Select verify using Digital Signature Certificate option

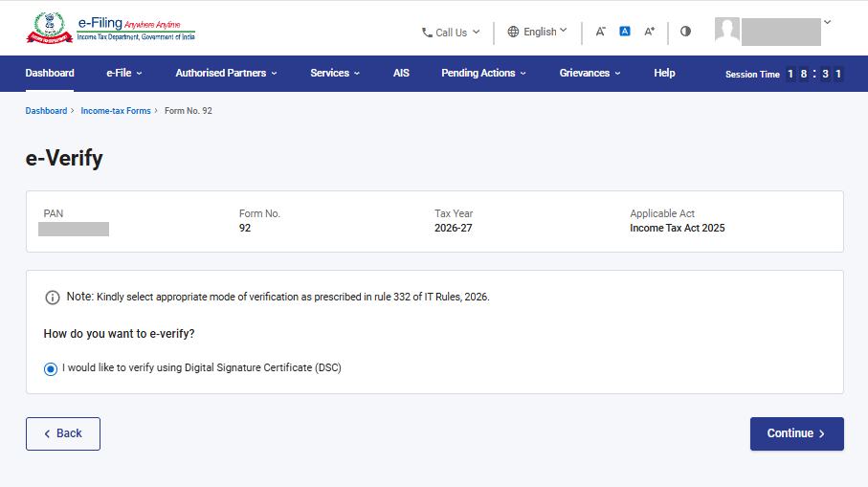[51, 369]
